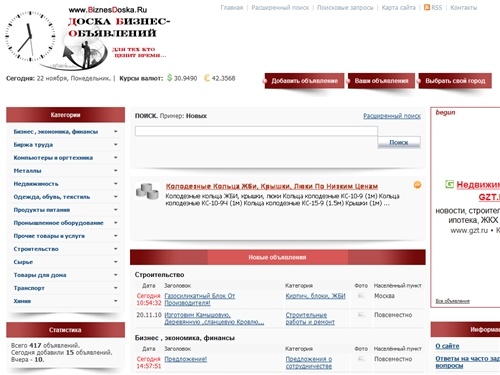Click the concrete rings ad thumbnail

click(147, 191)
